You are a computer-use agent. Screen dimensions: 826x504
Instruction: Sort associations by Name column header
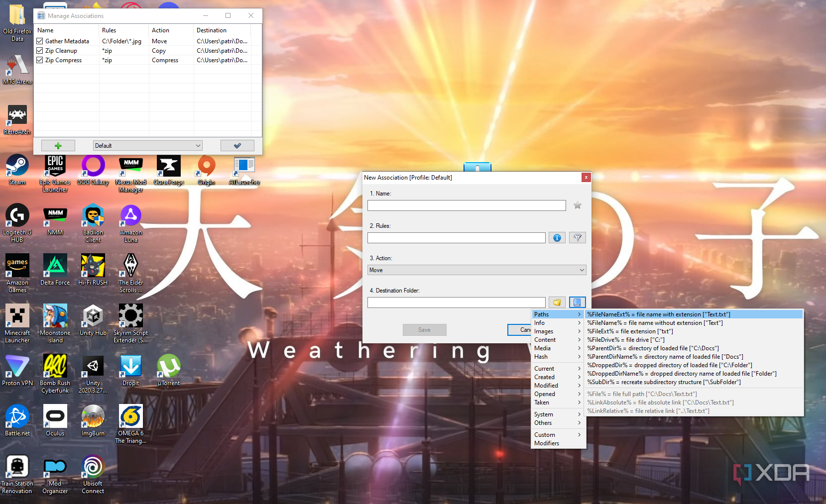click(67, 30)
